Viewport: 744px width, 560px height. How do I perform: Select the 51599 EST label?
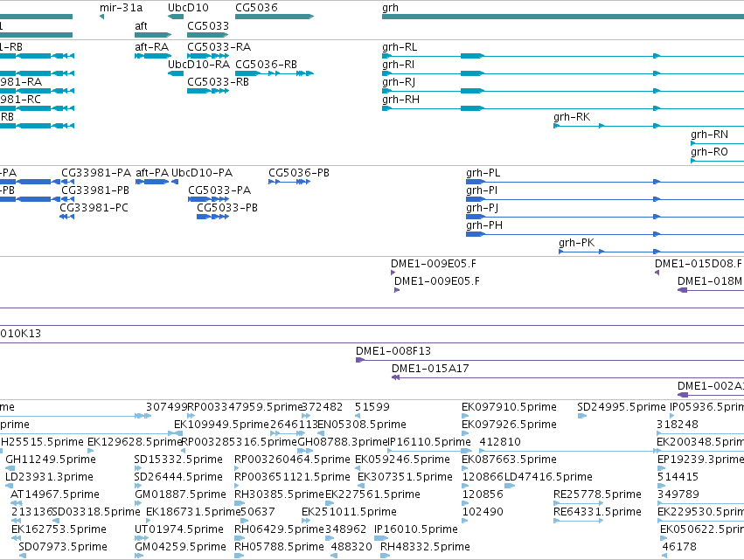[x=372, y=407]
